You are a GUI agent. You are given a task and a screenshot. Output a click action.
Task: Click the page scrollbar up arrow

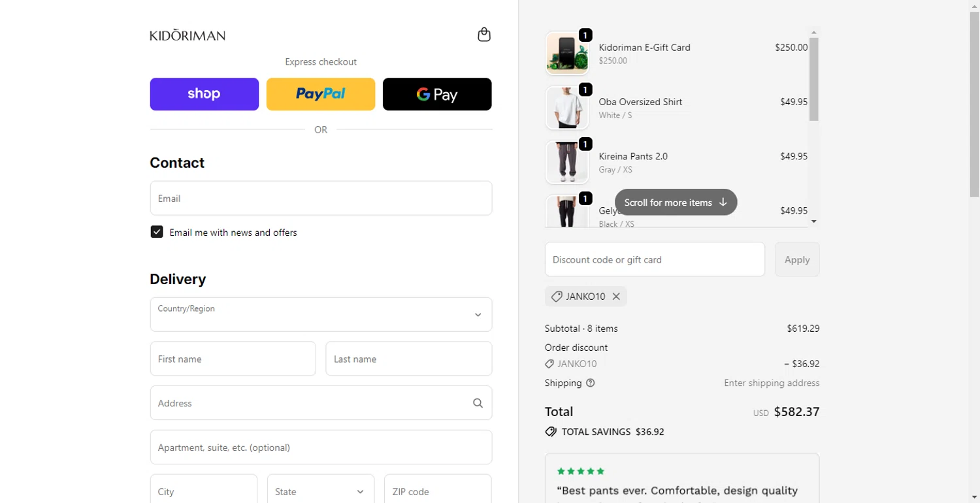pyautogui.click(x=975, y=5)
